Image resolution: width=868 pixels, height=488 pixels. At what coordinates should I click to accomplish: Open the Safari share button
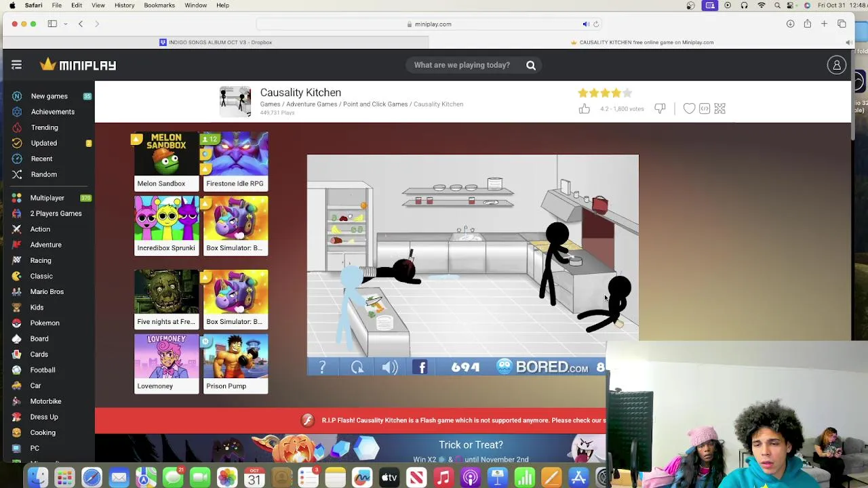click(807, 24)
